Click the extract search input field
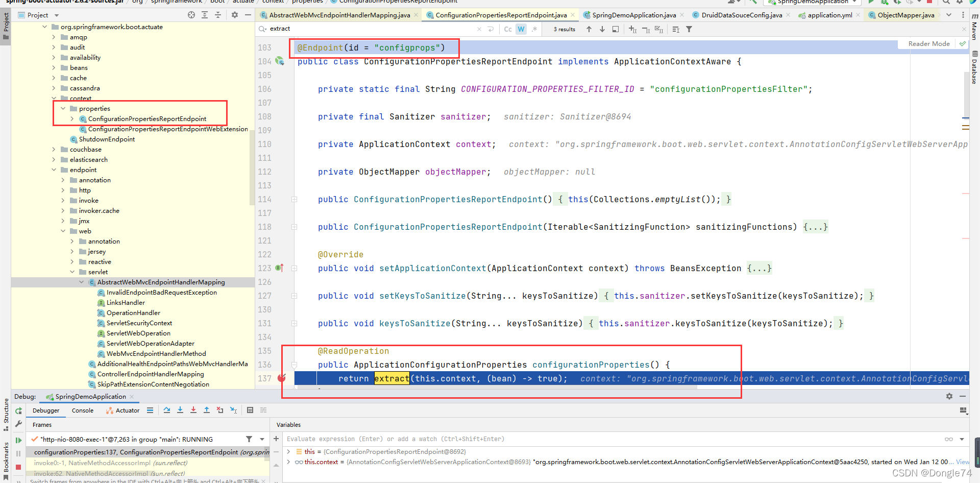Viewport: 980px width, 483px height. pos(372,29)
